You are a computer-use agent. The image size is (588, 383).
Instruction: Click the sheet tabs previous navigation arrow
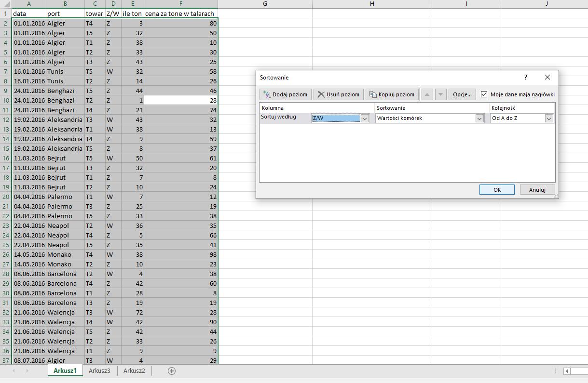pos(14,370)
